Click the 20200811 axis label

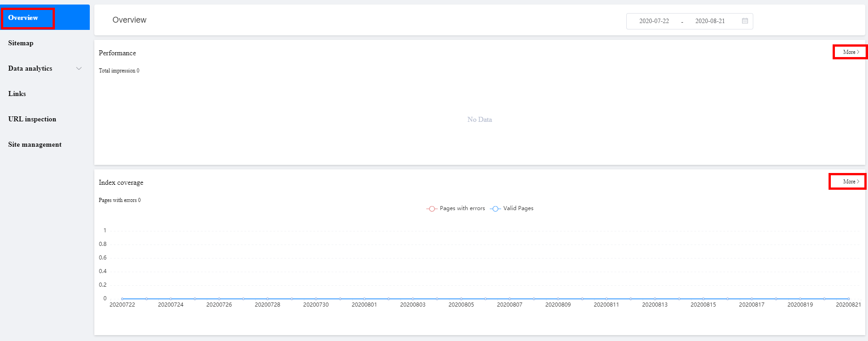(606, 305)
